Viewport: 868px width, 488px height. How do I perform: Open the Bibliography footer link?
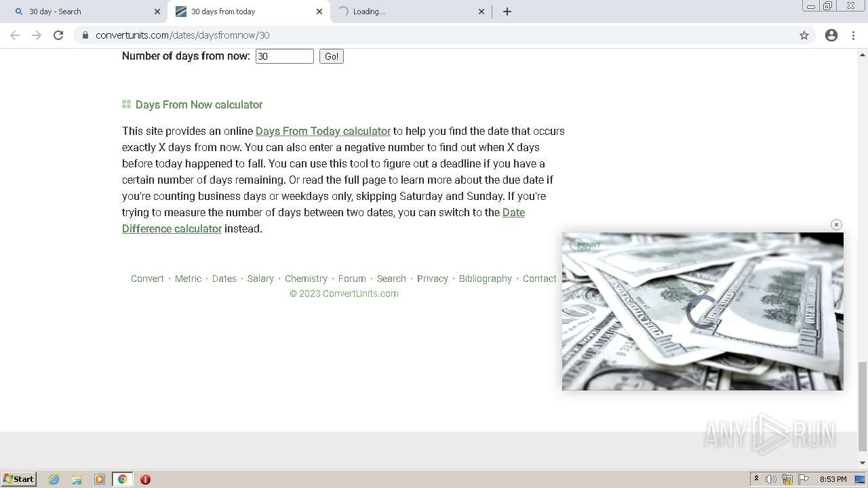pos(486,279)
